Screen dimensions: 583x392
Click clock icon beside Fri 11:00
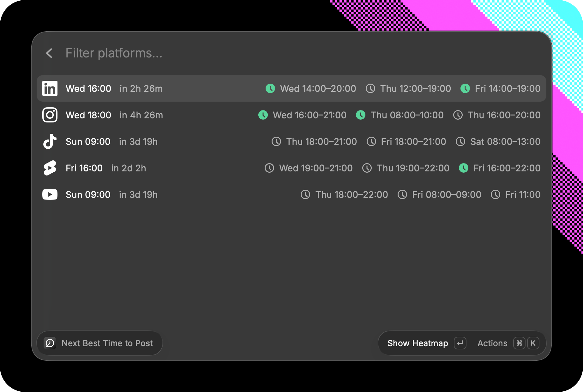496,194
